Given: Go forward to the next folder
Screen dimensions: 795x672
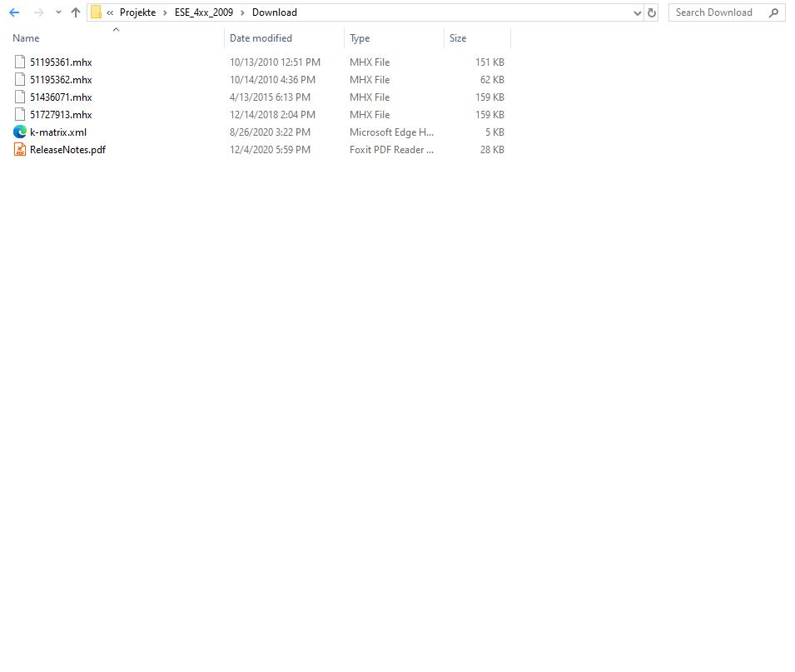Looking at the screenshot, I should (x=38, y=12).
